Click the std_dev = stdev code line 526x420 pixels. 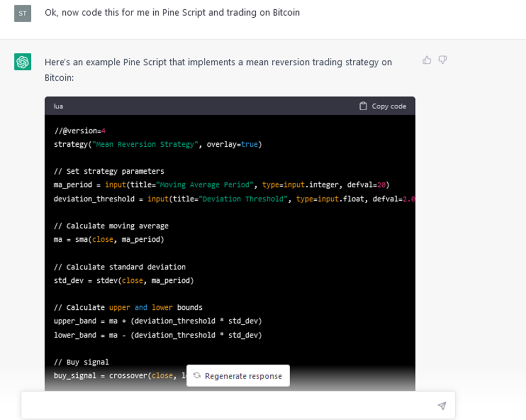[x=124, y=280]
